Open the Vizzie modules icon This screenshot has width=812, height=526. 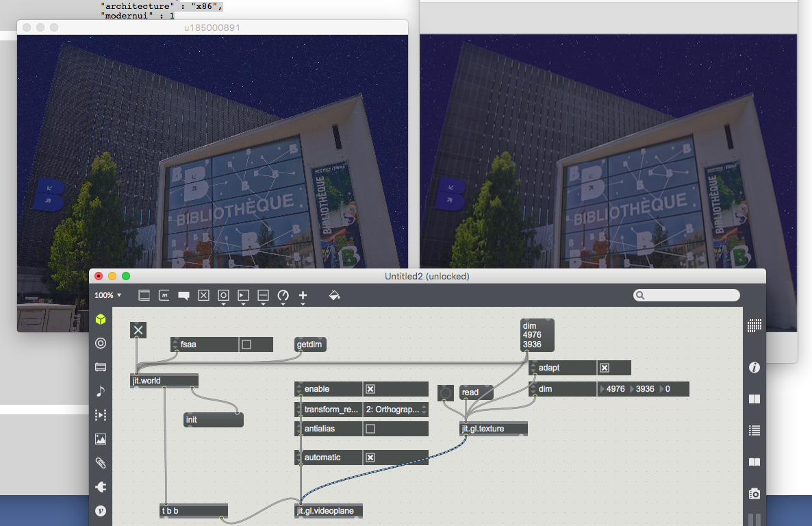point(101,510)
